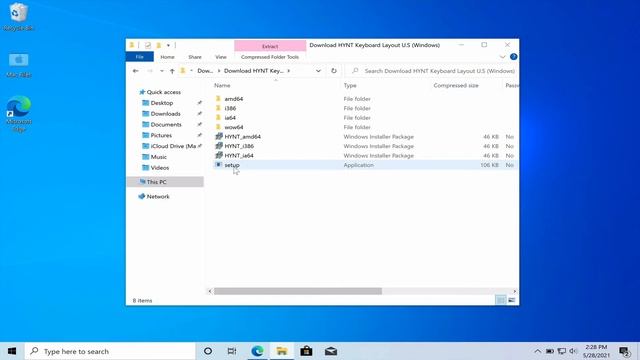Open the Compressed Folder Tools tab
Viewport: 640px width, 360px height.
270,57
